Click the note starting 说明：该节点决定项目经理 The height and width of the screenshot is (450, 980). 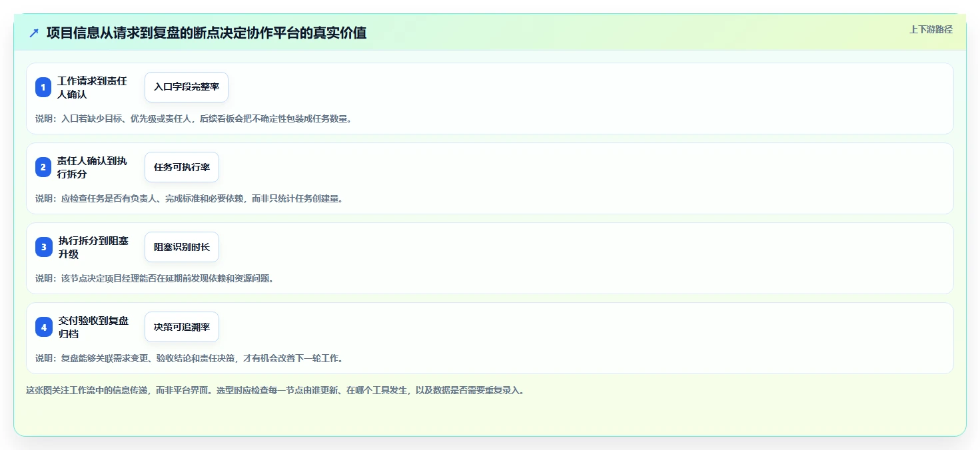[155, 278]
